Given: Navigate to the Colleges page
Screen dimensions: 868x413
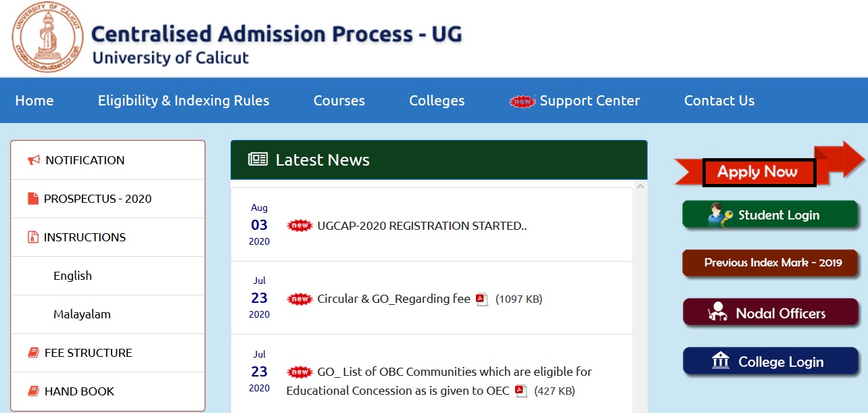Looking at the screenshot, I should [x=437, y=101].
